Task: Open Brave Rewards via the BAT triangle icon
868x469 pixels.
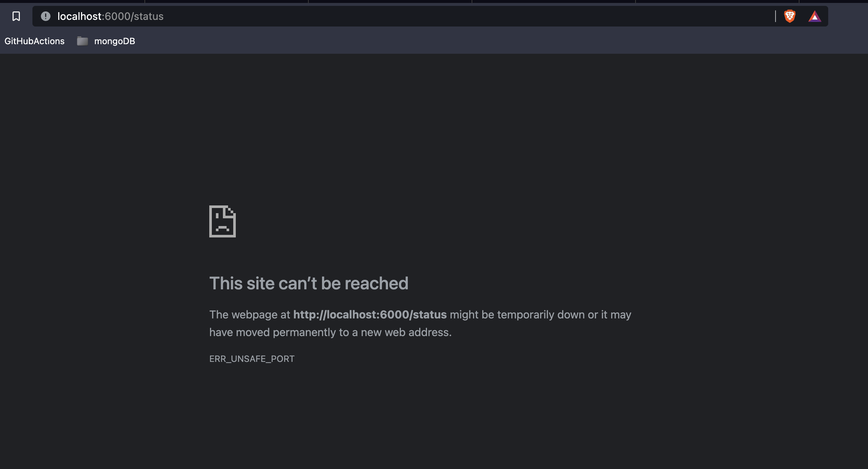Action: click(x=815, y=16)
